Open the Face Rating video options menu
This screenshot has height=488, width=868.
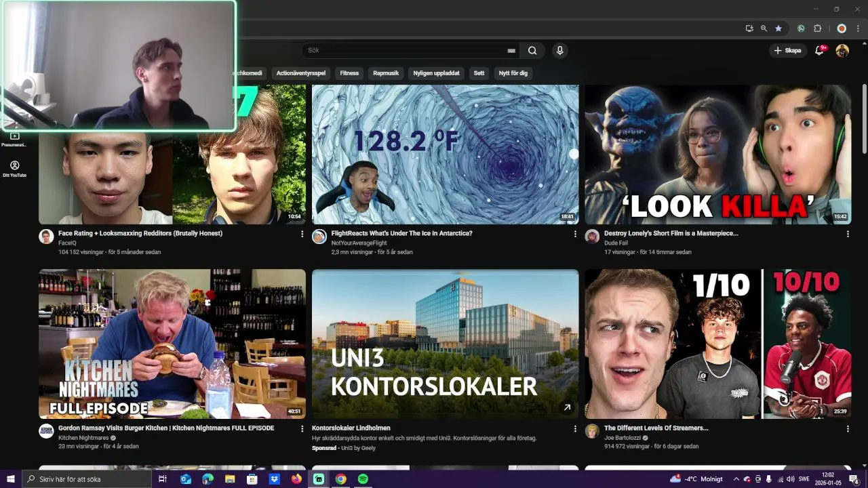point(302,234)
